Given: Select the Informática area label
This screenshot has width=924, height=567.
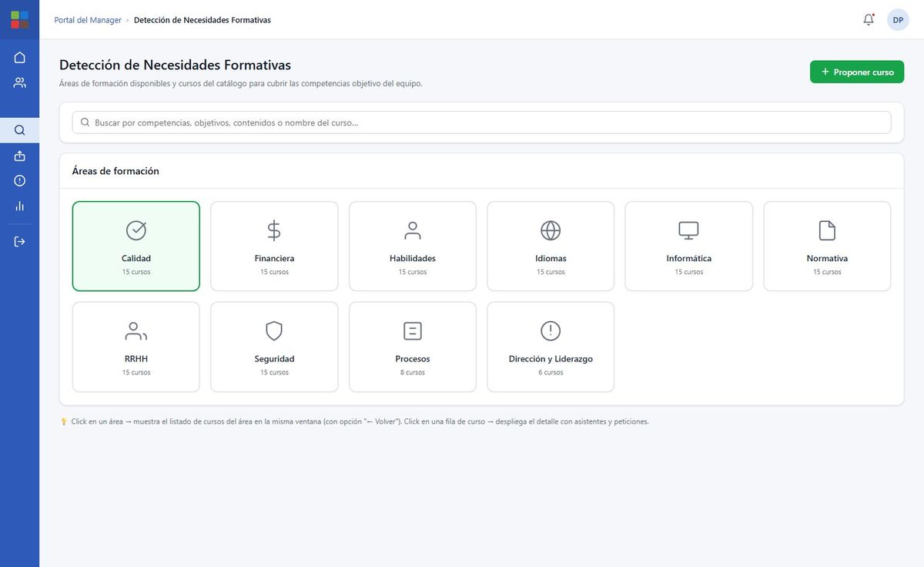Looking at the screenshot, I should 688,259.
